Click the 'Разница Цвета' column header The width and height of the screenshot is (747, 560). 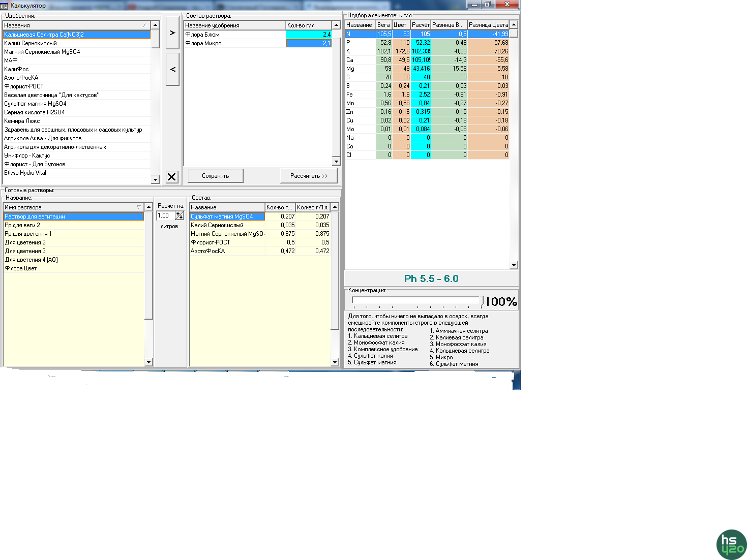coord(488,25)
